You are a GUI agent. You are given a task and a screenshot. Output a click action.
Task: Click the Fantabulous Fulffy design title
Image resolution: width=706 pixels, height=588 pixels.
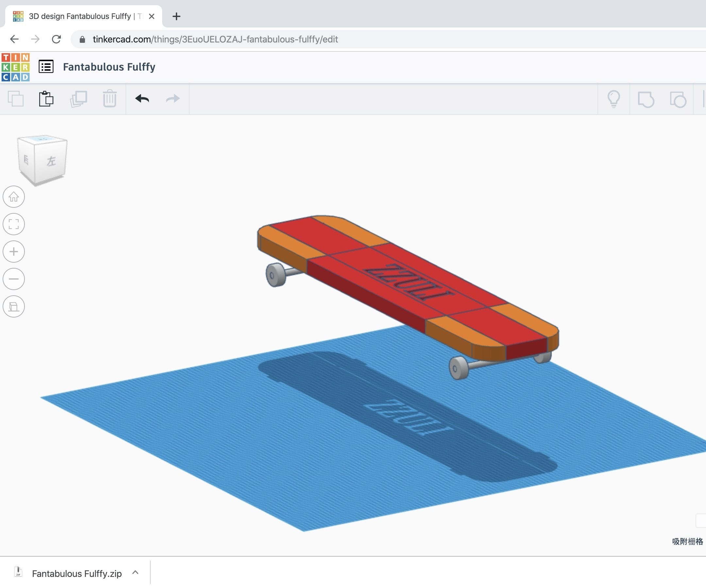click(x=109, y=67)
